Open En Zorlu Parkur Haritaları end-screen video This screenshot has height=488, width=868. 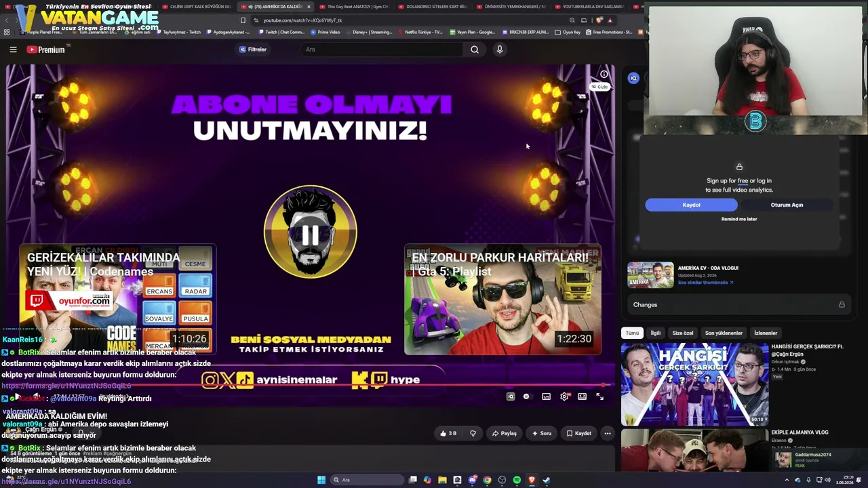coord(502,300)
